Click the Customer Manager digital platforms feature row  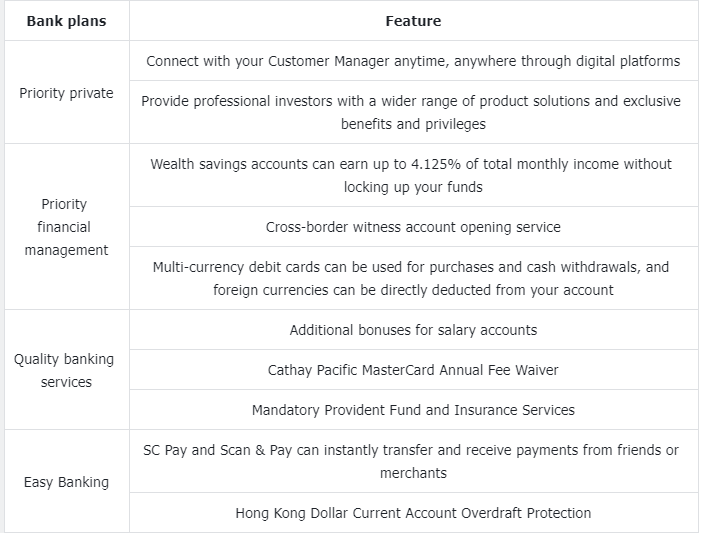[x=413, y=61]
